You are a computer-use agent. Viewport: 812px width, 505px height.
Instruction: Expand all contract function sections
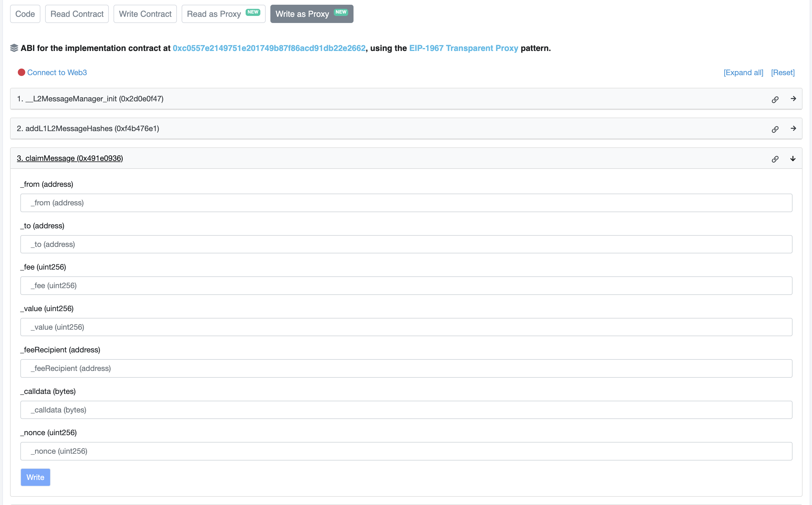743,72
